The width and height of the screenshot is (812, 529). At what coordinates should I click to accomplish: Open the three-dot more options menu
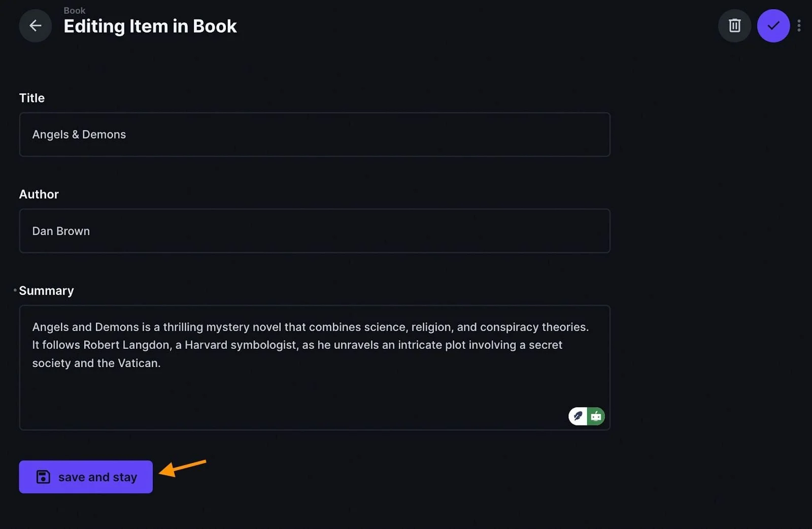point(799,25)
